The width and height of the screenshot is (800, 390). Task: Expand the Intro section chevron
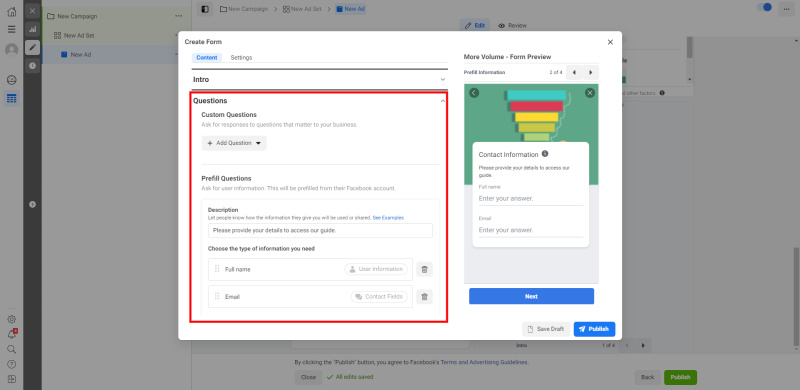coord(442,80)
